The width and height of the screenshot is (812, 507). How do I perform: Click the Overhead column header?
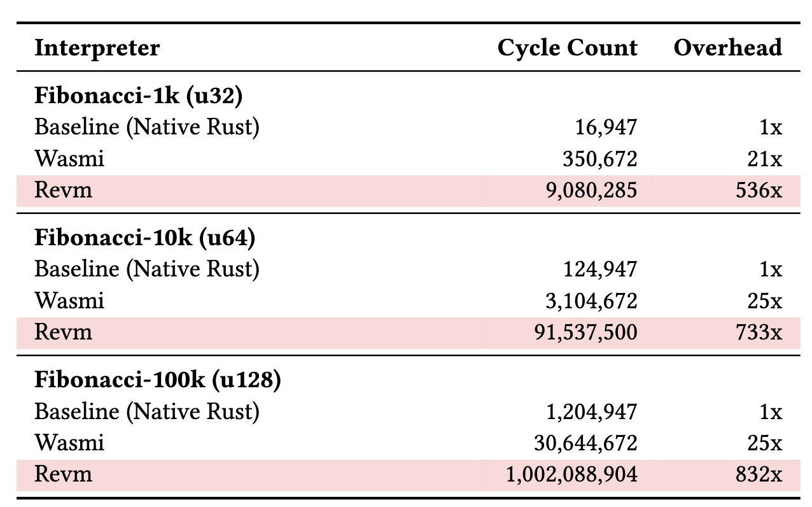click(x=728, y=48)
